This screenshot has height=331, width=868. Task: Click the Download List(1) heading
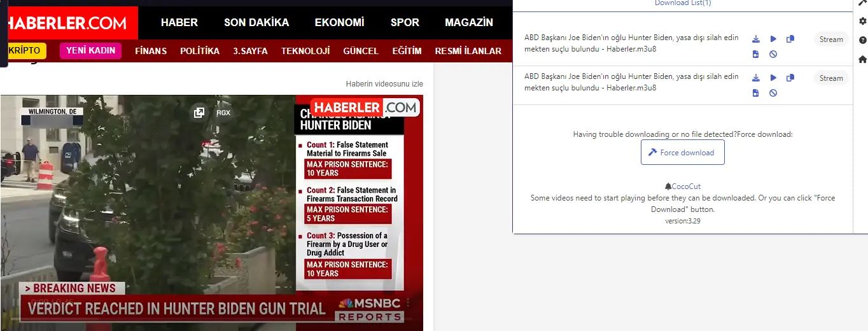[683, 3]
